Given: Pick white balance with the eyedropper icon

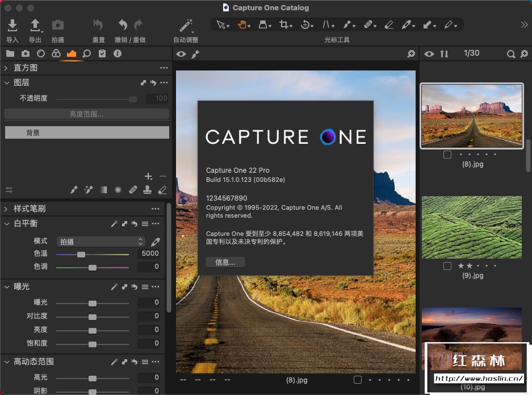Looking at the screenshot, I should (154, 242).
